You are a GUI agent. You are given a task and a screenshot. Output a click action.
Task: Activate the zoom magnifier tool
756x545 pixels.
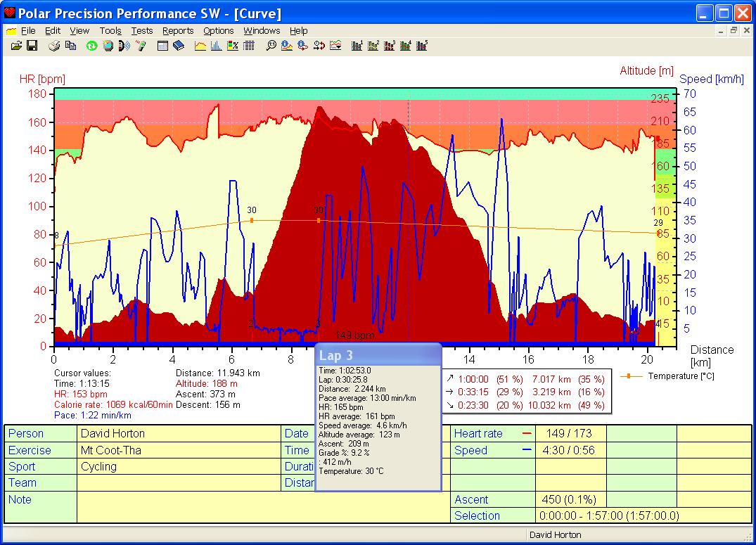(x=271, y=46)
